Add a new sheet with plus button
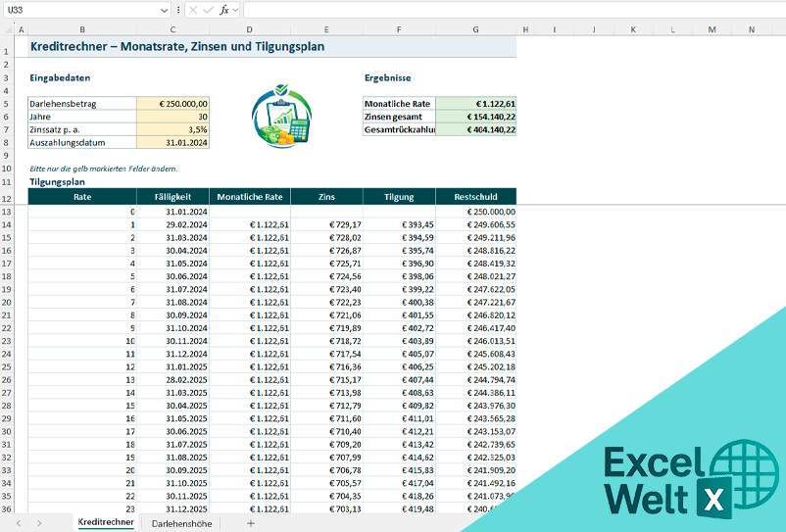Viewport: 786px width, 532px height. tap(251, 523)
